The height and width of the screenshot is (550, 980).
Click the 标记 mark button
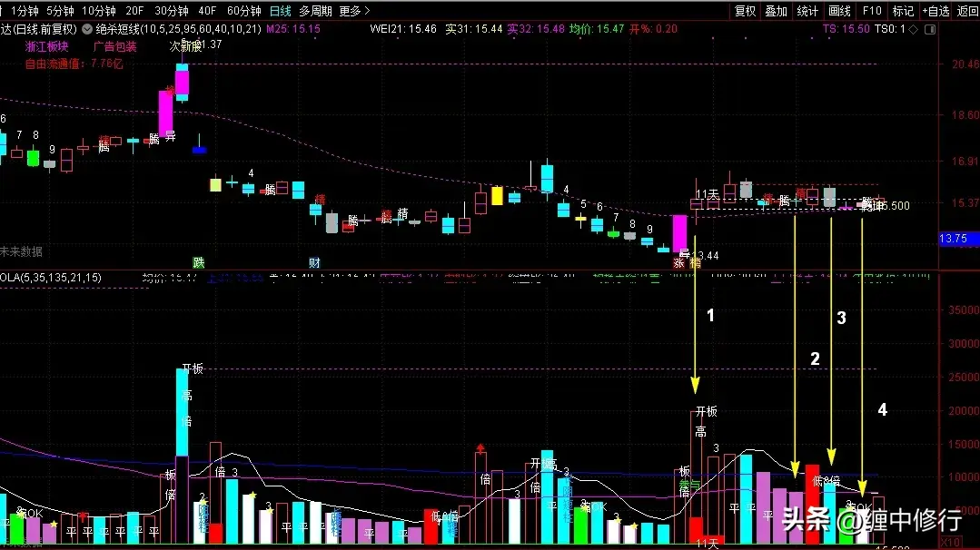[x=903, y=11]
